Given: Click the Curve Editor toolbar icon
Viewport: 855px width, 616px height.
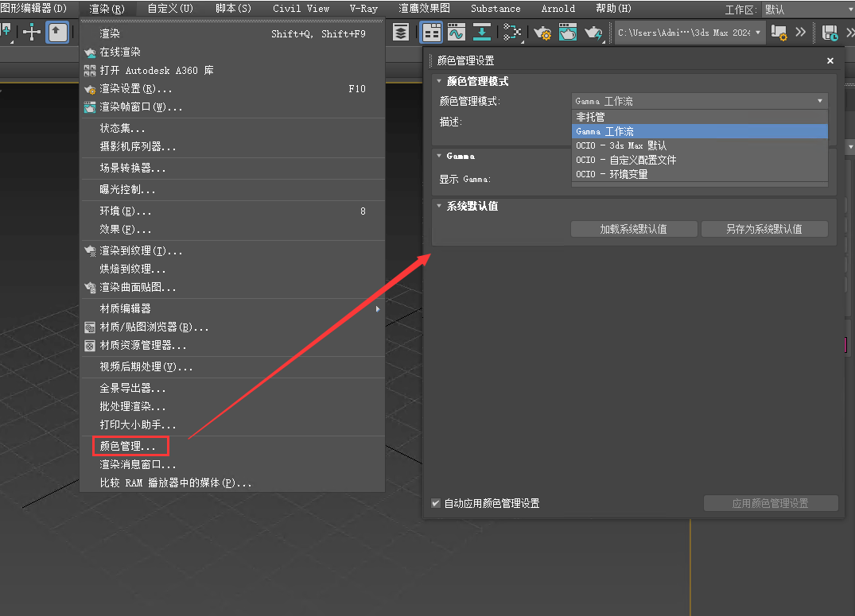Looking at the screenshot, I should 456,33.
